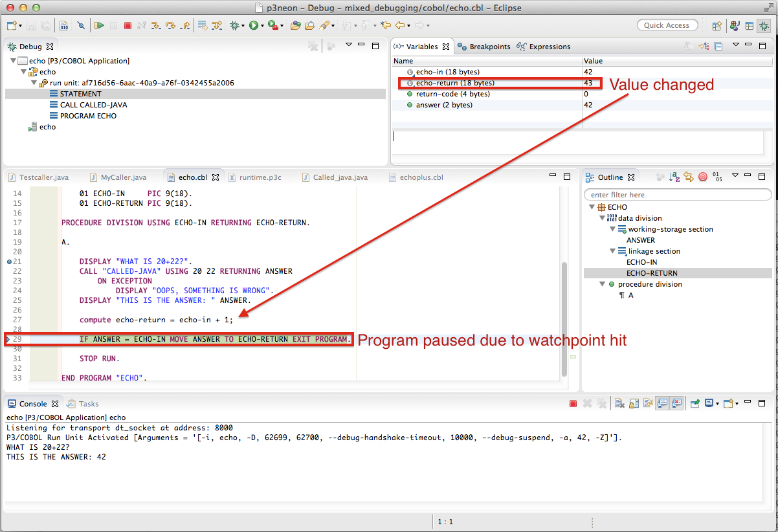Image resolution: width=778 pixels, height=532 pixels.
Task: Click the Collapse All icon in Variables view
Action: click(x=718, y=46)
